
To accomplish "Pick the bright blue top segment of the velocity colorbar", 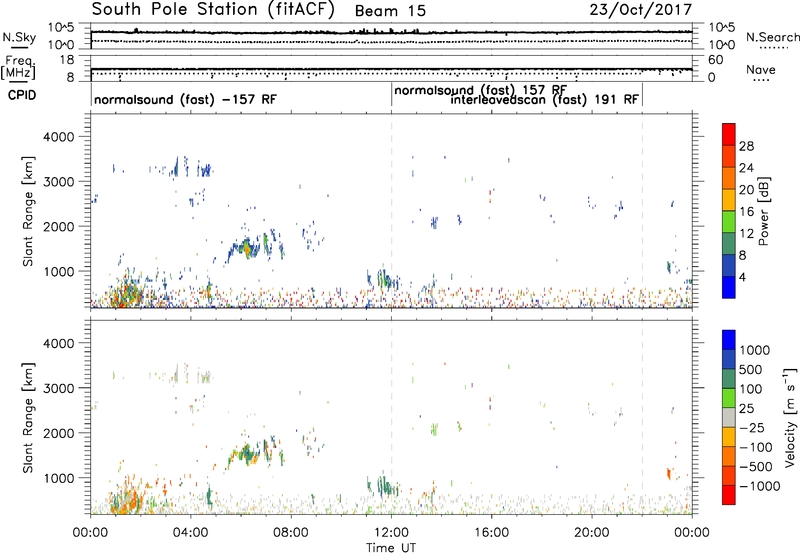I will pos(729,340).
